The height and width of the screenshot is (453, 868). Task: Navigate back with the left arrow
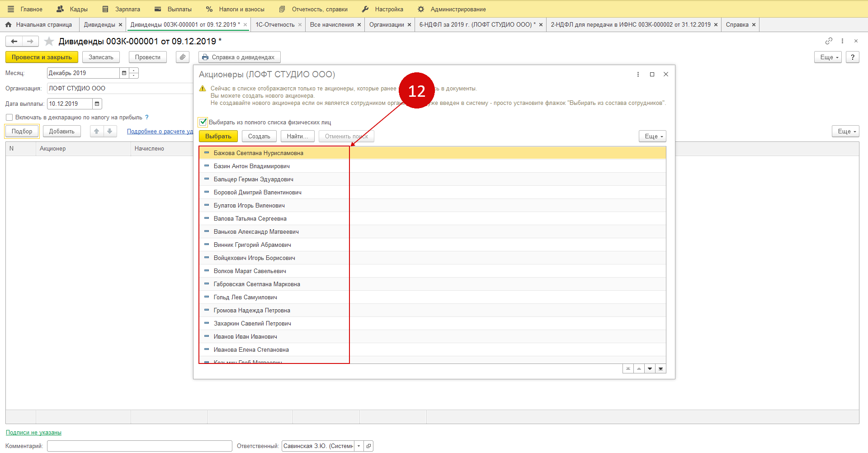coord(14,42)
